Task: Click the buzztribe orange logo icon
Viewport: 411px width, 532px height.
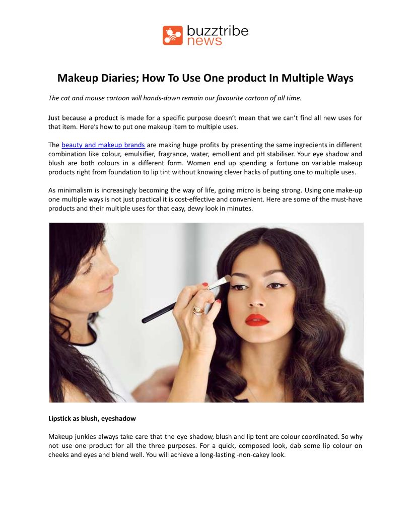Action: click(x=173, y=35)
